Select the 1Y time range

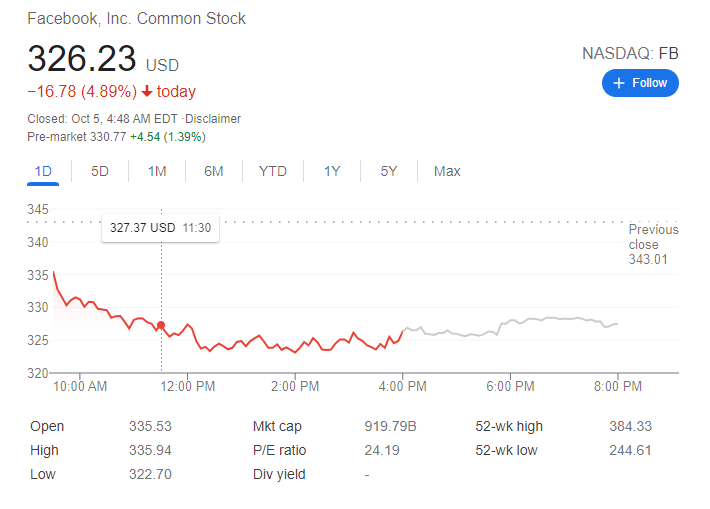(332, 171)
